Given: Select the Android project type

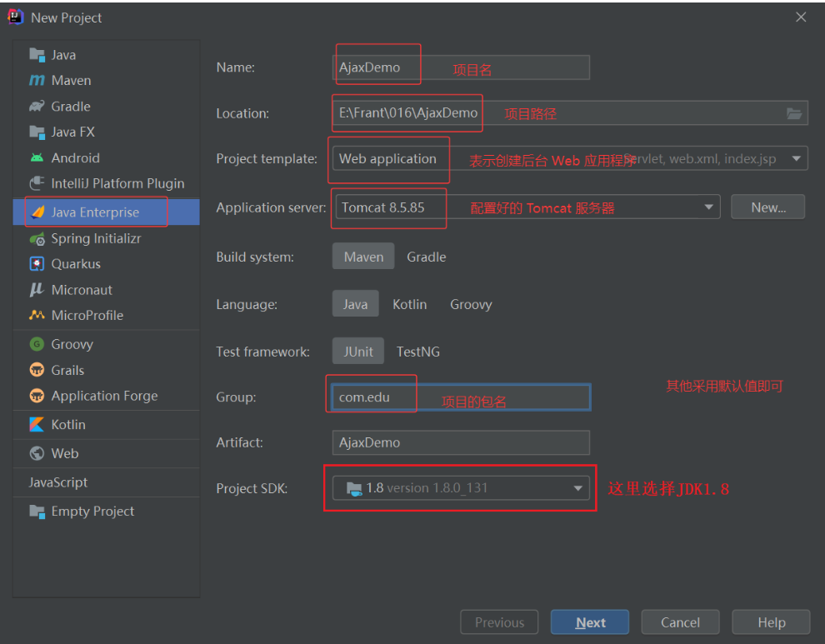Looking at the screenshot, I should click(107, 157).
